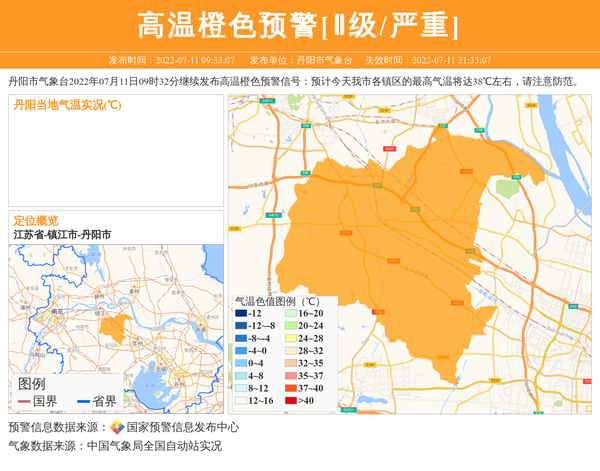Screen dimensions: 600x471
Task: Select the 20~24 green legend swatch
Action: [289, 326]
